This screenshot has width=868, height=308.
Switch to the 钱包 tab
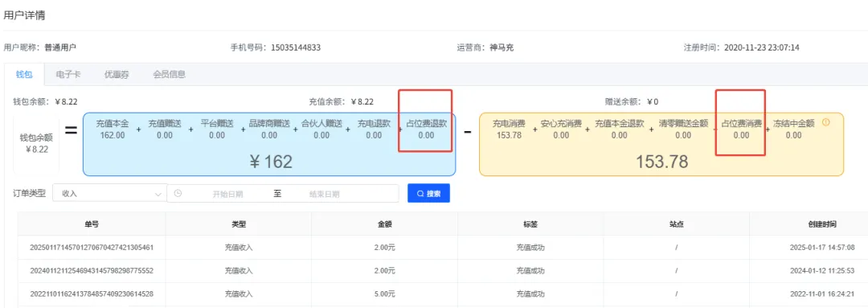point(25,74)
